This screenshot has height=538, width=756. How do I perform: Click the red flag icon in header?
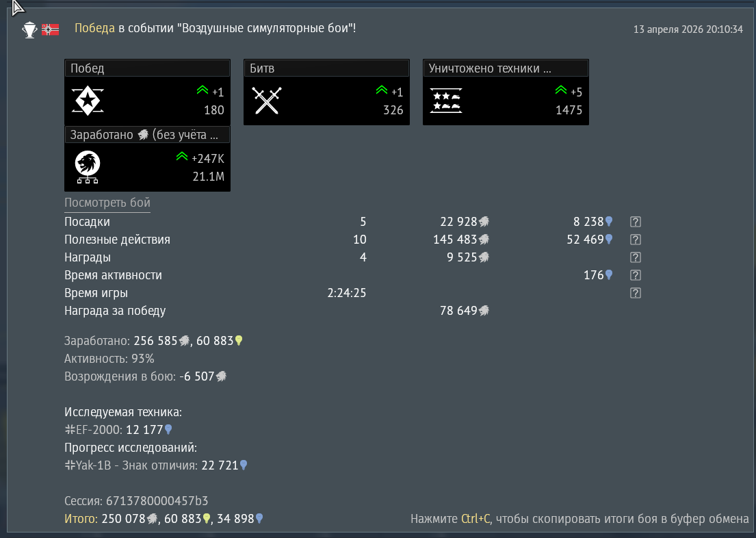tap(50, 29)
